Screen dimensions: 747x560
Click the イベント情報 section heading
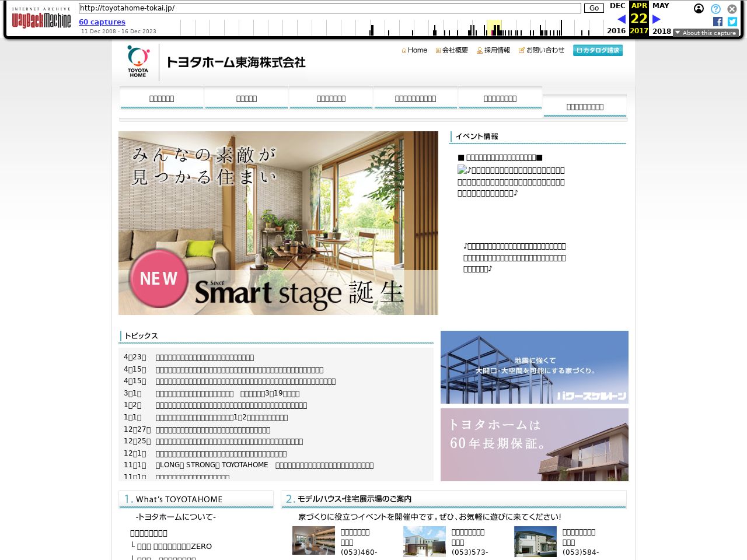[477, 136]
